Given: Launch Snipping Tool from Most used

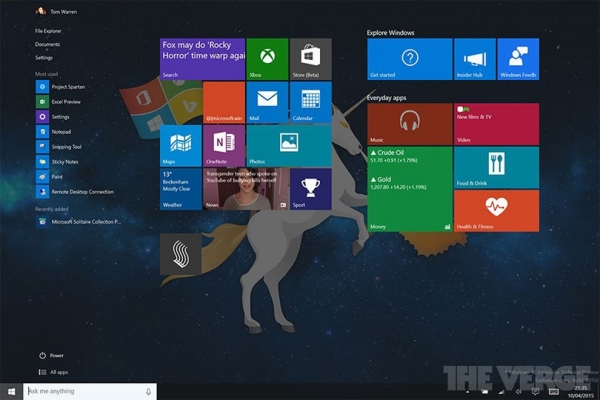Looking at the screenshot, I should (59, 147).
